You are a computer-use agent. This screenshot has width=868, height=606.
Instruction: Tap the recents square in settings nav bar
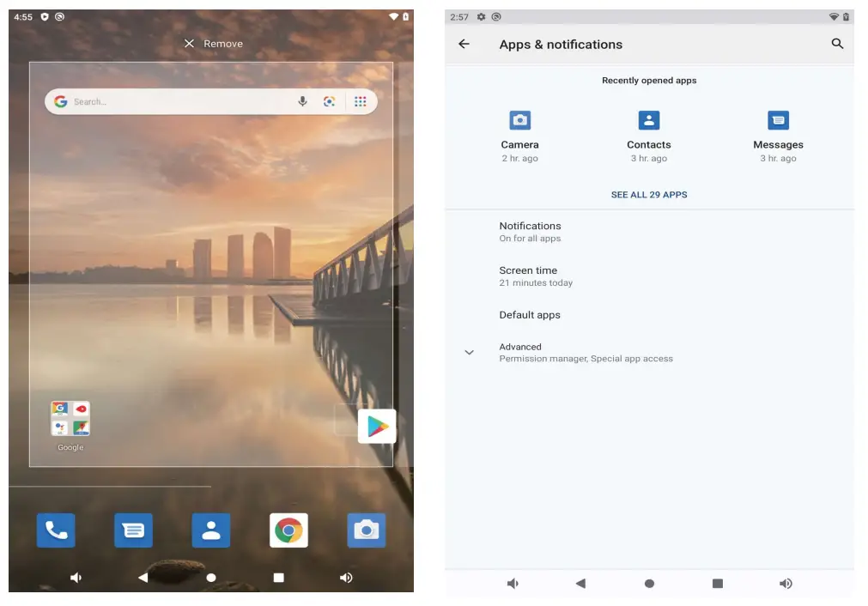(x=718, y=584)
